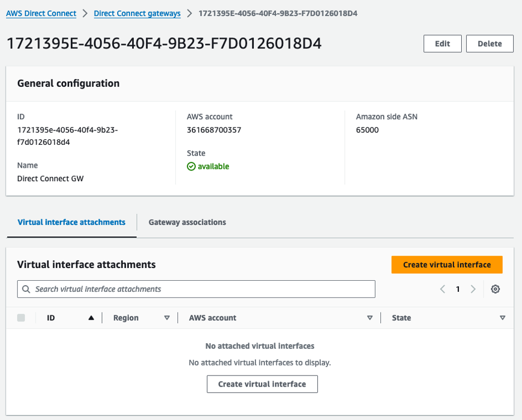The height and width of the screenshot is (420, 522).
Task: Open Region column sort dropdown
Action: (167, 318)
